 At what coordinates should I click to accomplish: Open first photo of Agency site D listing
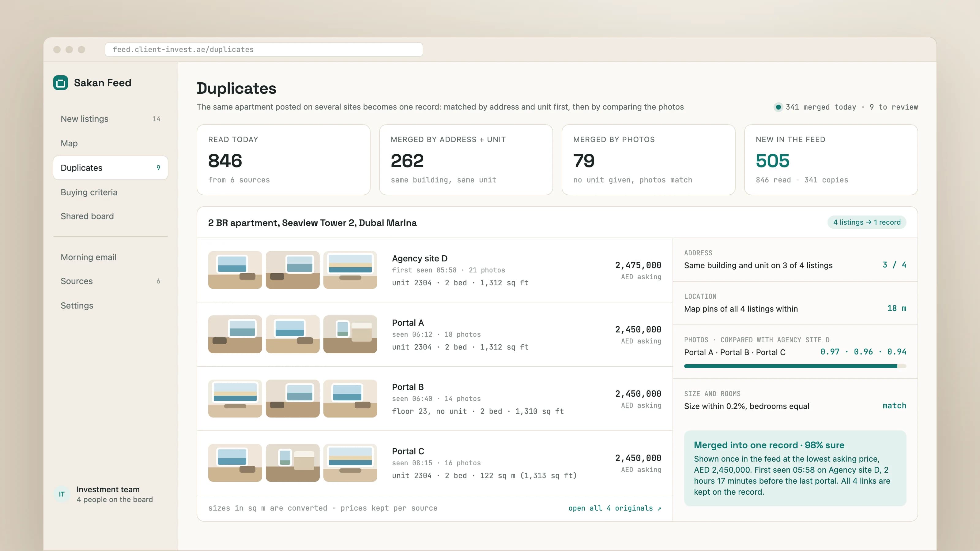[x=235, y=270]
